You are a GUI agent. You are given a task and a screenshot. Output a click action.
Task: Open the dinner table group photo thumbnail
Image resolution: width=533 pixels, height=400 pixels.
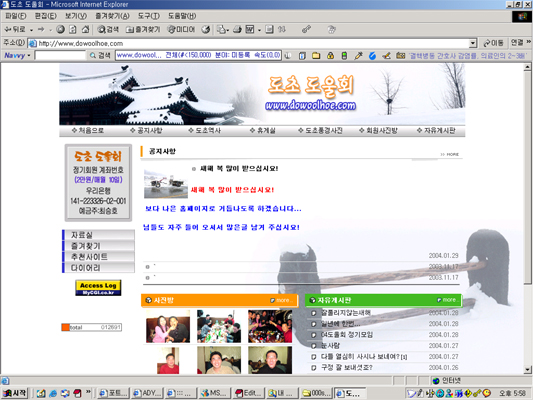click(x=219, y=326)
